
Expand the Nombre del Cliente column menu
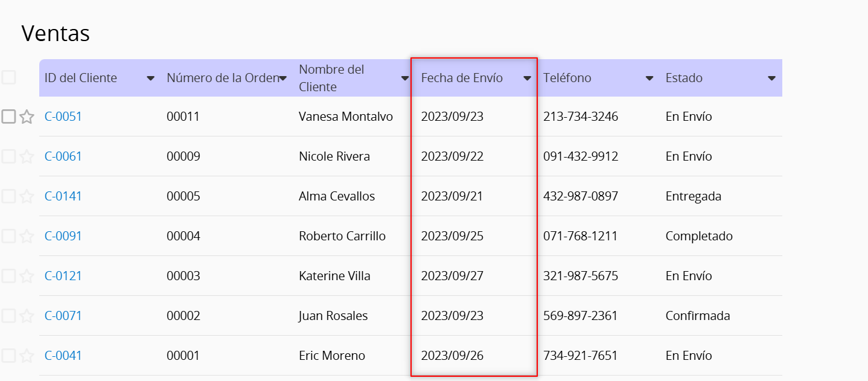point(405,78)
